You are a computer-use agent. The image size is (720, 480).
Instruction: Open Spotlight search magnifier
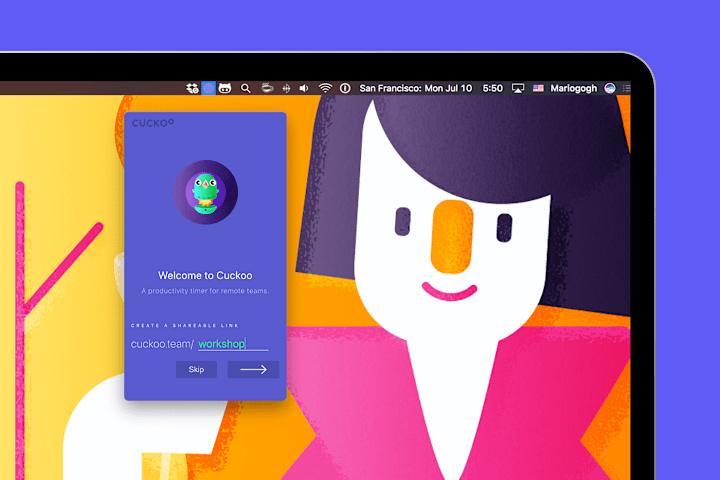click(x=246, y=88)
